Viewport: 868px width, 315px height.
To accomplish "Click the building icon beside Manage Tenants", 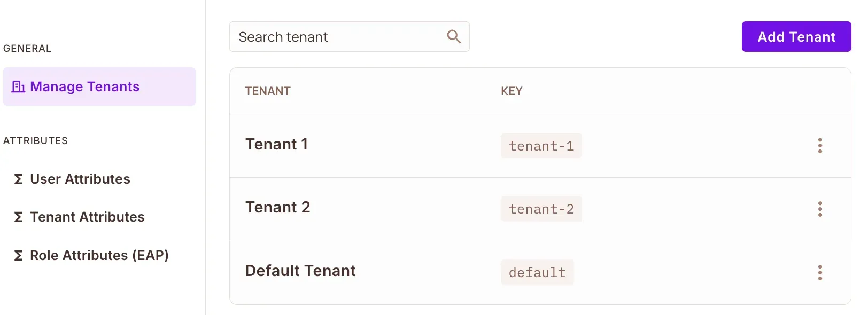I will (18, 86).
